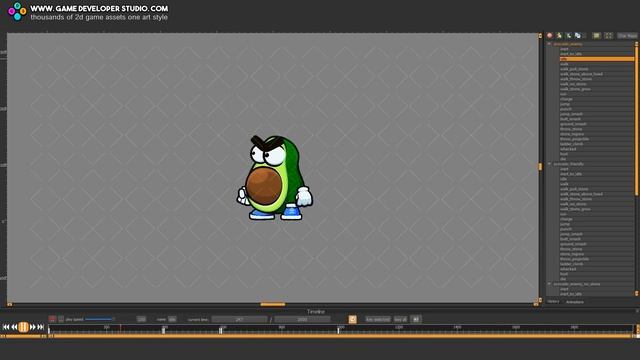Select the avocado_enemy_no_shoes entity row

(594, 284)
